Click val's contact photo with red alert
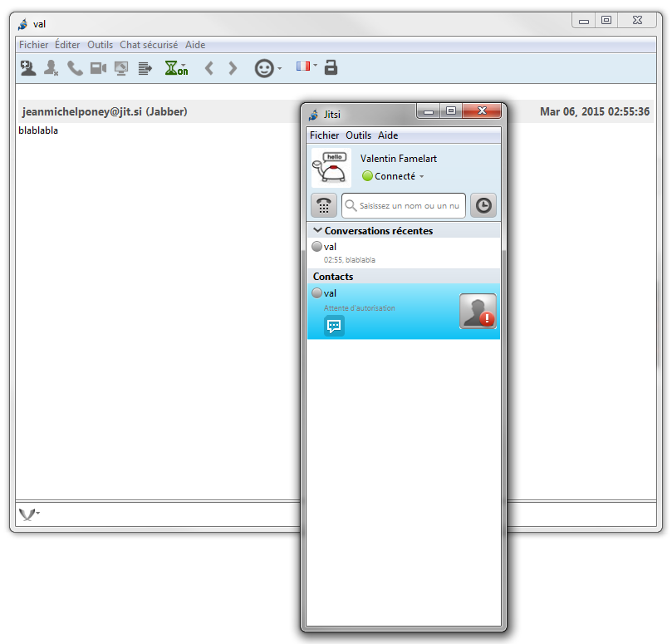Viewport: 672px width, 644px height. [x=478, y=312]
